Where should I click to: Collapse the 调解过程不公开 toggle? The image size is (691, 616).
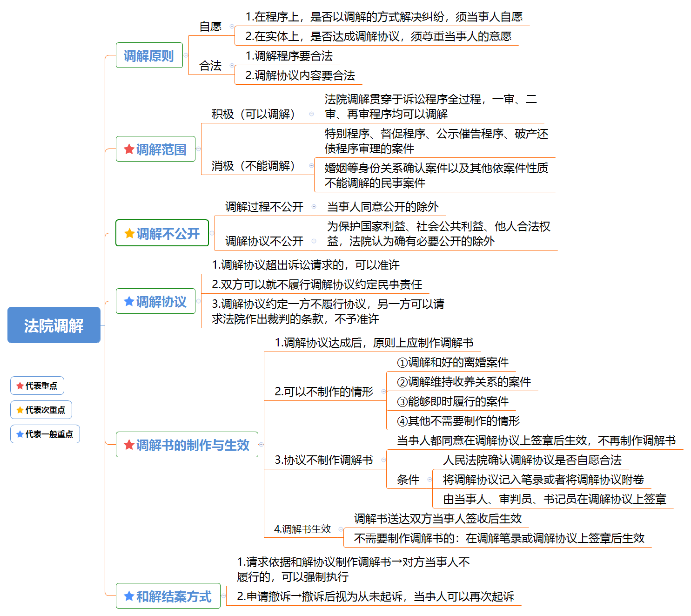pyautogui.click(x=314, y=206)
